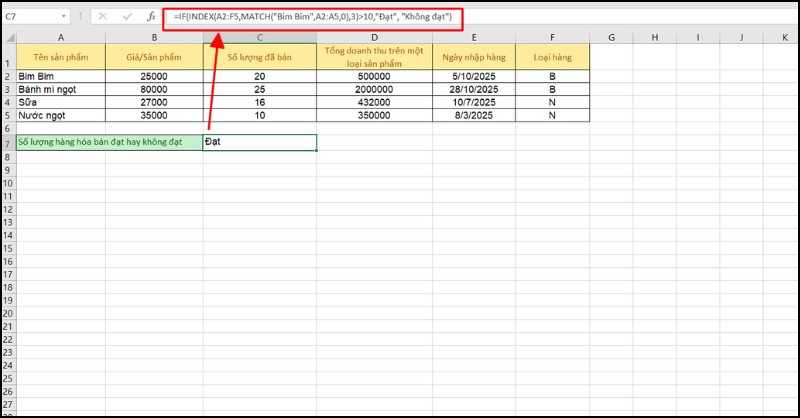Click the 'Số lượng hàng hóa bán đạt' cell
The width and height of the screenshot is (800, 418).
coord(102,142)
